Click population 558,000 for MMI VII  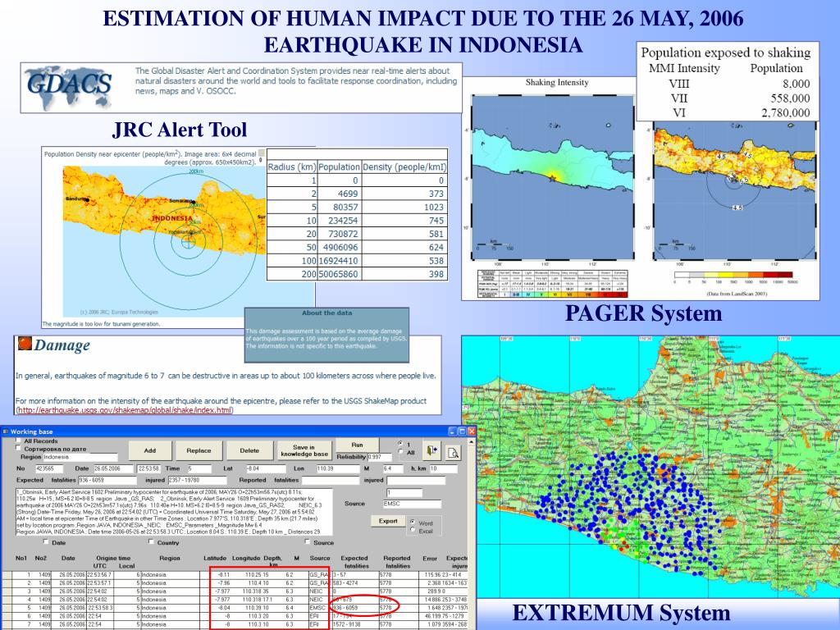pyautogui.click(x=790, y=98)
